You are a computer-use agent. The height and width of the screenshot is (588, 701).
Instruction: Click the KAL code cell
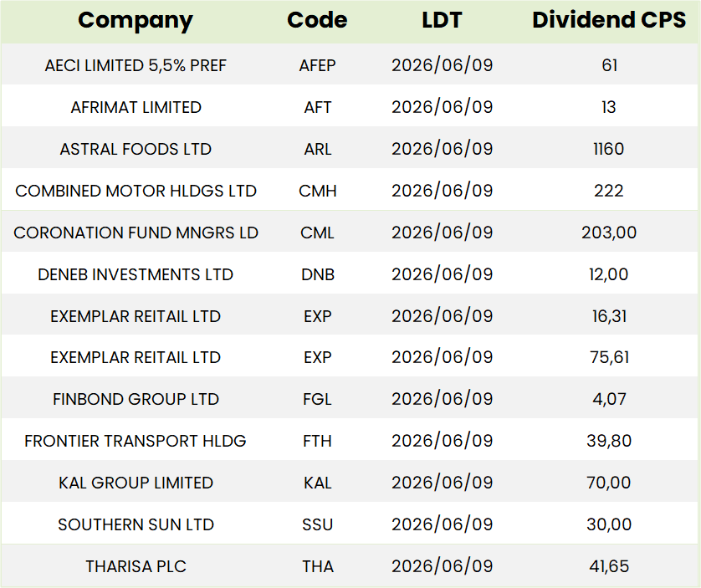point(317,483)
